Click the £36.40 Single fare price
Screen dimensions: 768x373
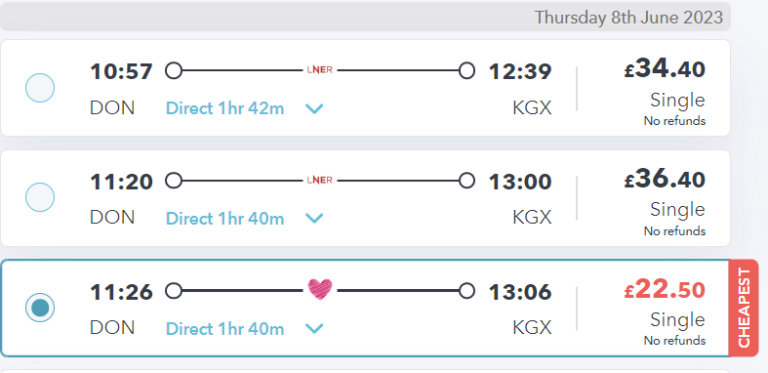(665, 179)
